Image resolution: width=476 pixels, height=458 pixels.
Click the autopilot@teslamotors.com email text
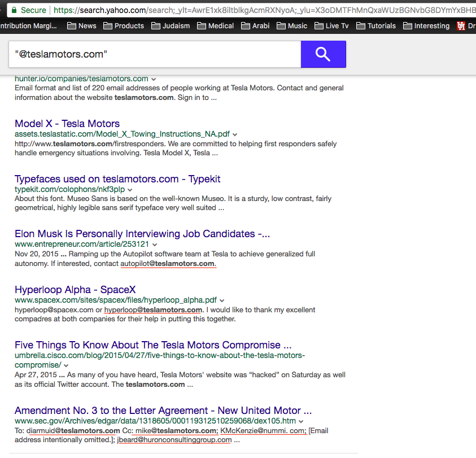(167, 263)
